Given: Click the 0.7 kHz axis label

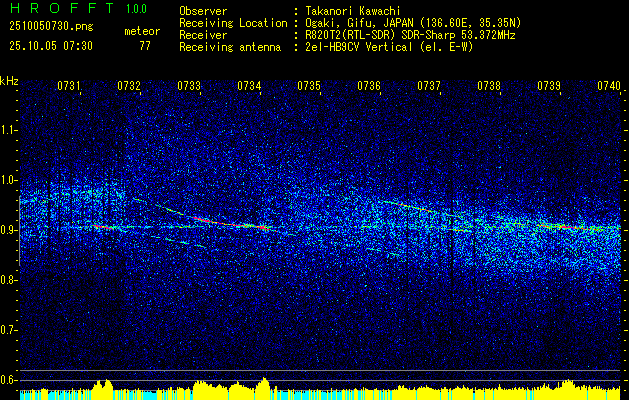Looking at the screenshot, I should tap(9, 330).
